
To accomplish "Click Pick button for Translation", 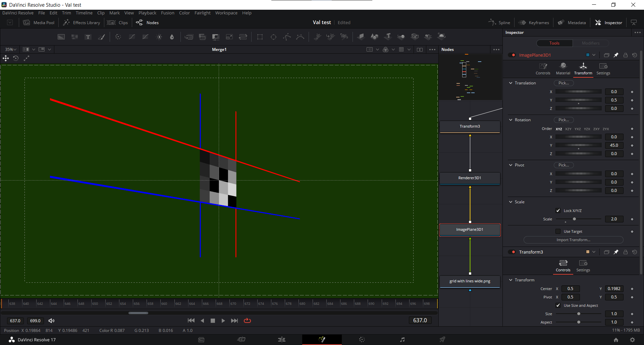I will (563, 83).
